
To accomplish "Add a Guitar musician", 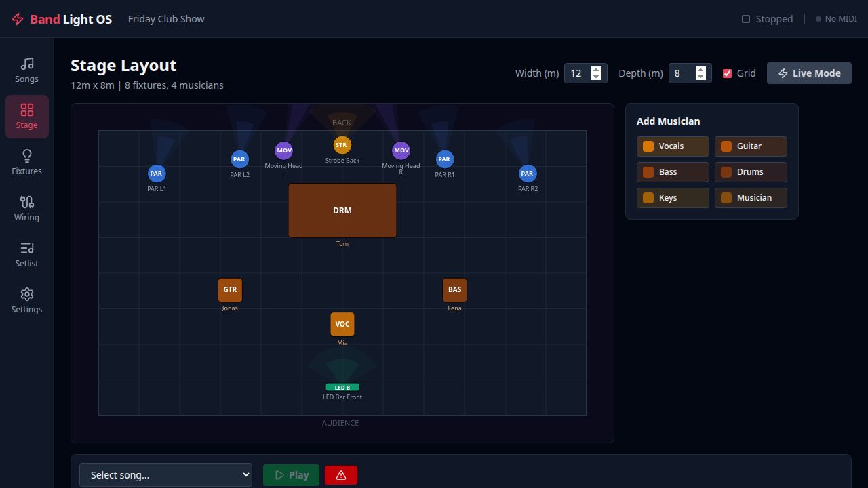I will pos(751,146).
